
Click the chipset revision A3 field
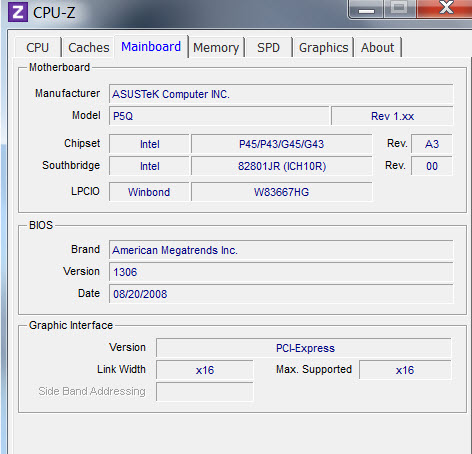432,144
